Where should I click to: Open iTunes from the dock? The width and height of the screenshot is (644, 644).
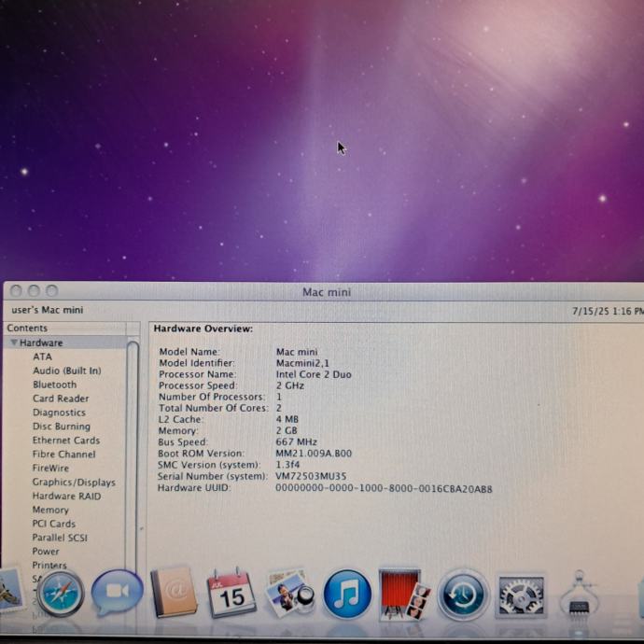(x=347, y=594)
